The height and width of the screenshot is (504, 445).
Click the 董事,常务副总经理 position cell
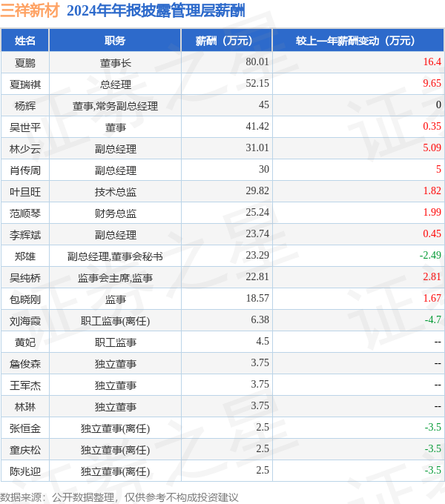(116, 106)
